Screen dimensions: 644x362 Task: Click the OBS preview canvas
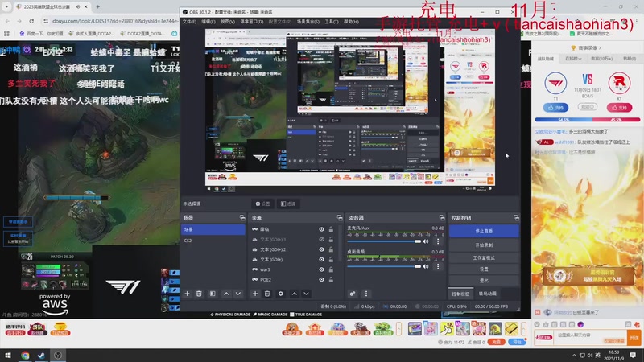(x=350, y=108)
